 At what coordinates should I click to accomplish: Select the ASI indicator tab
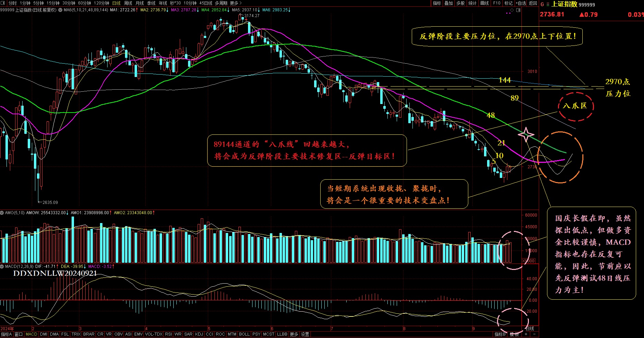[x=128, y=334]
